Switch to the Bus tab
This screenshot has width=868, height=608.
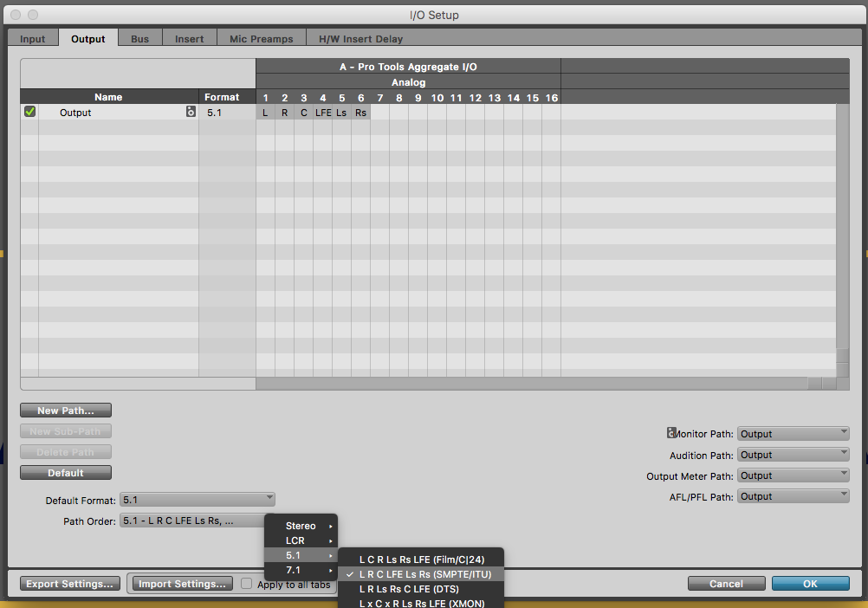pyautogui.click(x=139, y=39)
